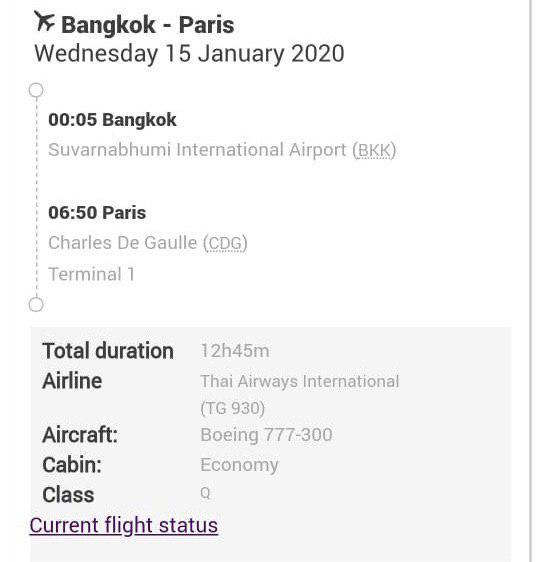Click the Wednesday 15 January 2020 date

tap(190, 54)
